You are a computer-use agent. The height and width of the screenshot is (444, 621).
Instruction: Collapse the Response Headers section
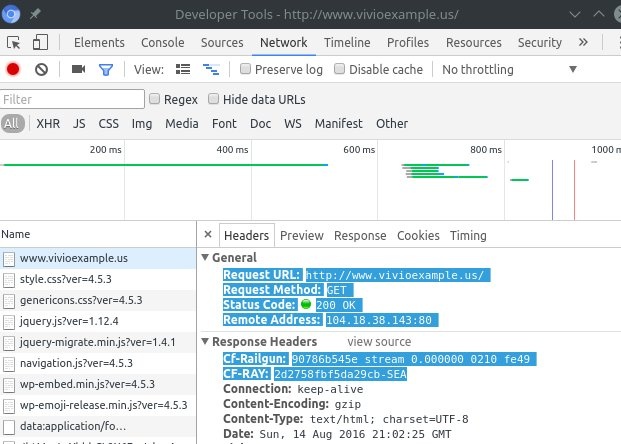click(x=205, y=341)
